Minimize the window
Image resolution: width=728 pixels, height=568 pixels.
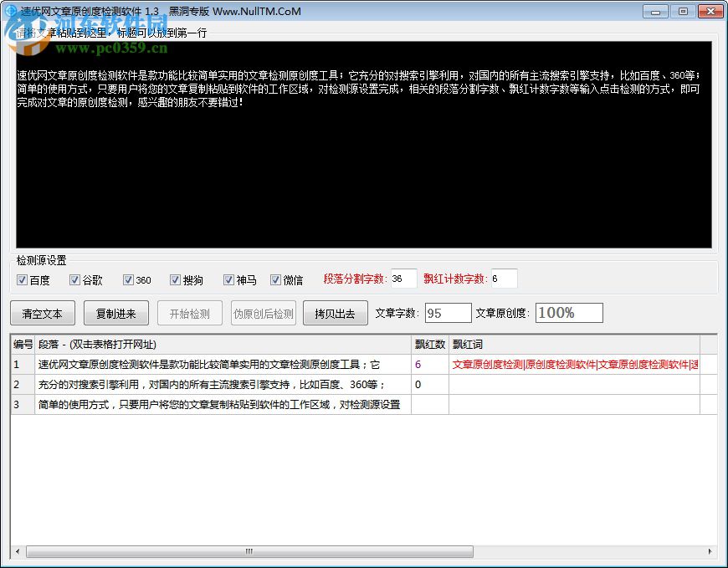[x=655, y=11]
